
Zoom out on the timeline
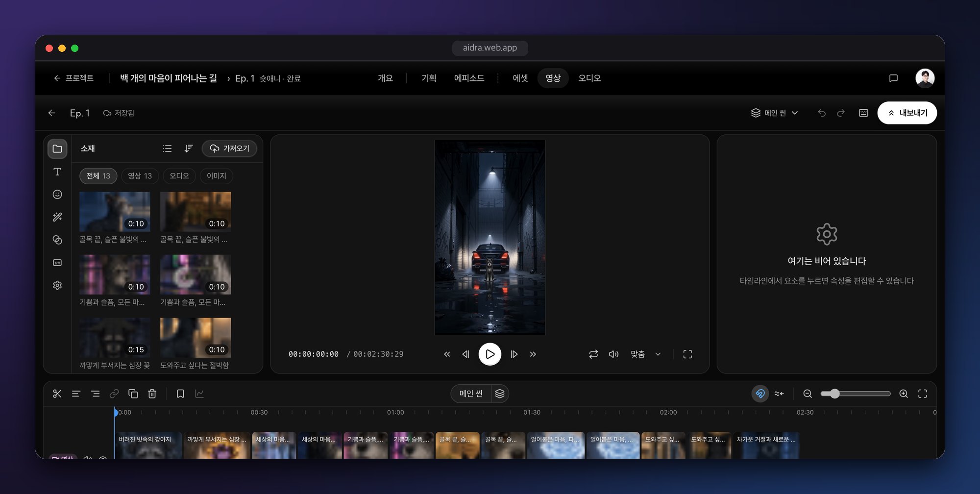coord(808,394)
